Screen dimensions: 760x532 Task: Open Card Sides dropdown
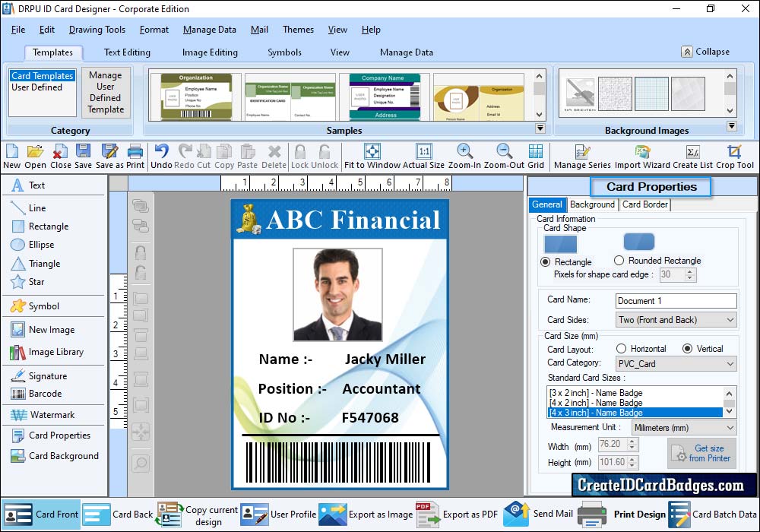(676, 320)
